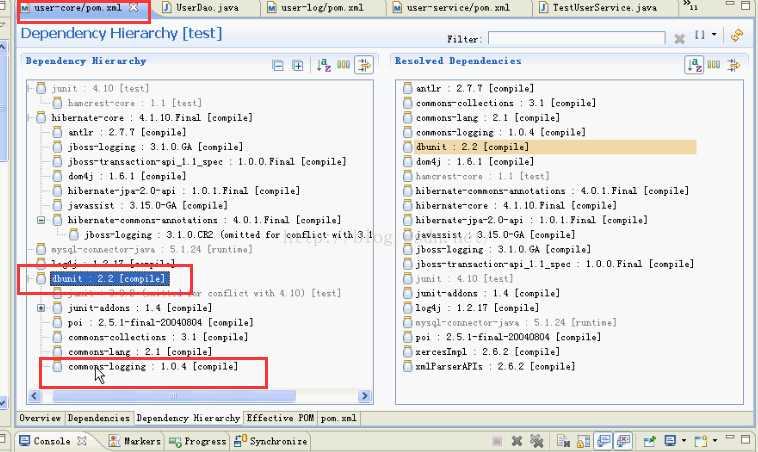
Task: Click the hierarchy horizontal scrollbar right arrow
Action: coord(365,396)
